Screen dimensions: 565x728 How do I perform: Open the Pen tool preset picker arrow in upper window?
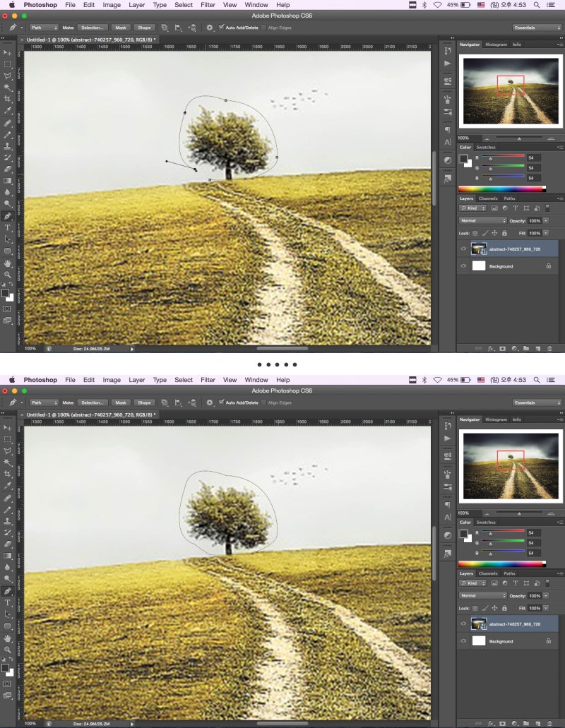(21, 28)
